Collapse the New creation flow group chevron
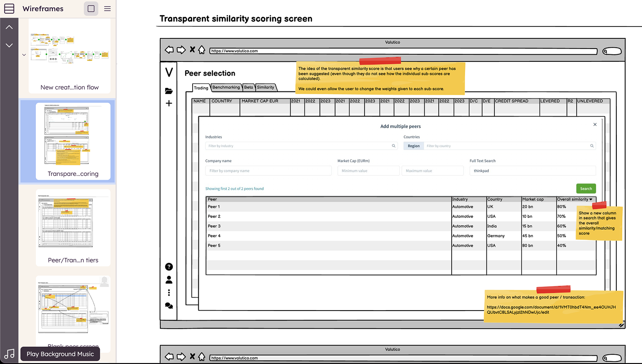 (x=24, y=55)
